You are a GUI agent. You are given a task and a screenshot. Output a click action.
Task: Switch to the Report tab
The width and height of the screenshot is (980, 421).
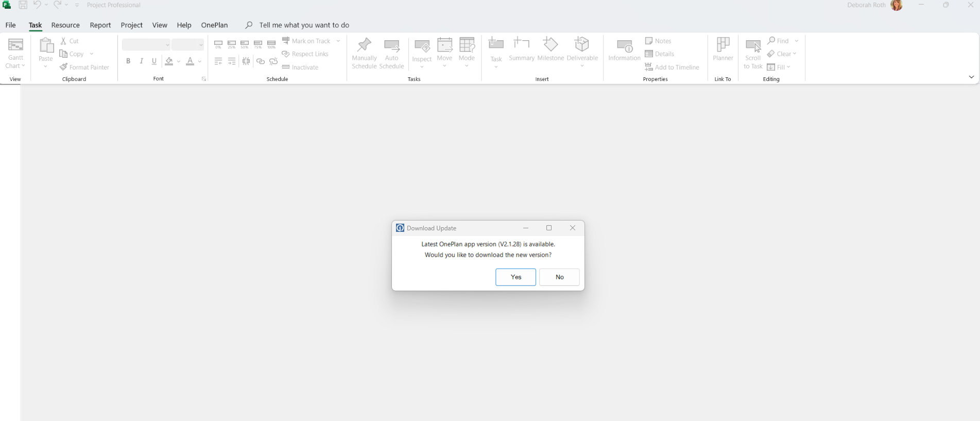coord(100,25)
